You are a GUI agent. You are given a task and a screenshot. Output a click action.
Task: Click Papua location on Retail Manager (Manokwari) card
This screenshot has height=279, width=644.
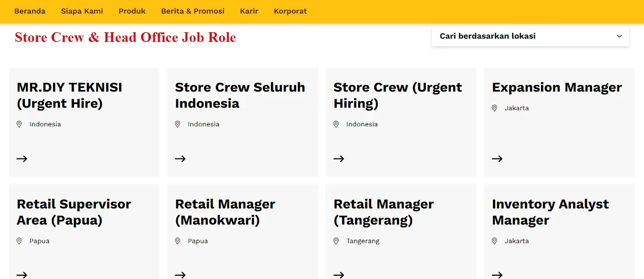(198, 241)
